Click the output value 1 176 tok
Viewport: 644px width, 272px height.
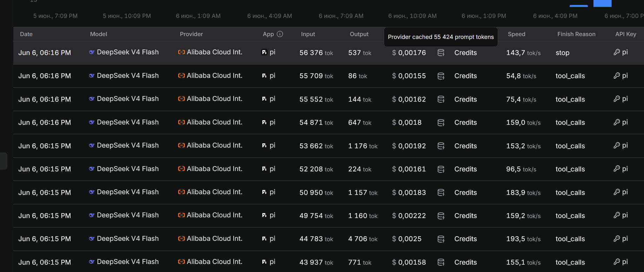point(363,146)
